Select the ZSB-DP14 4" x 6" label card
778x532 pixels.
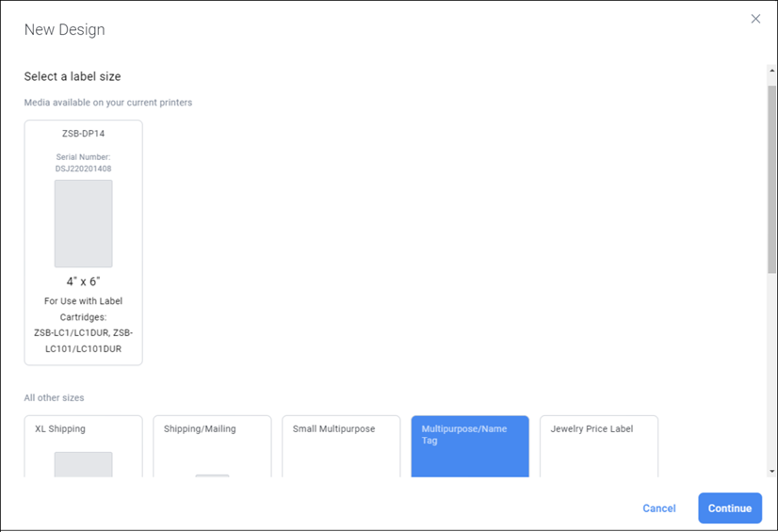click(x=83, y=242)
